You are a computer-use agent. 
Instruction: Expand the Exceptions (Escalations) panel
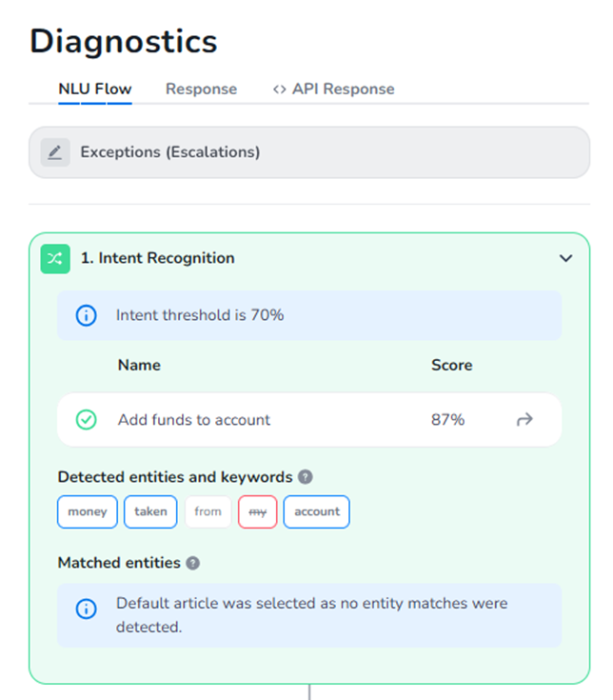coord(308,152)
